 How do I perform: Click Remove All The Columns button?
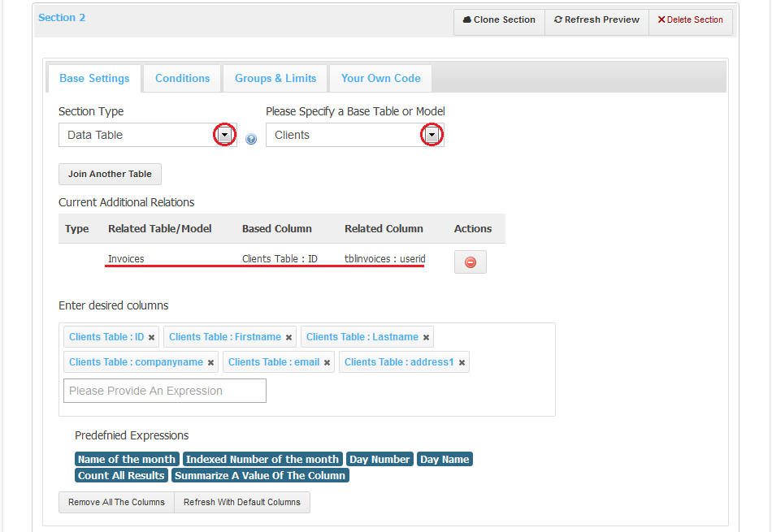tap(116, 503)
